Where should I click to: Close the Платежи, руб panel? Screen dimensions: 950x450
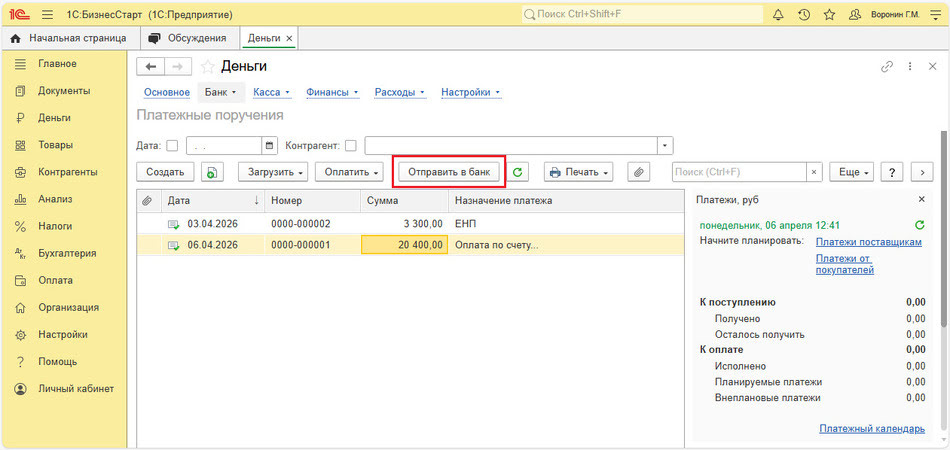click(x=922, y=199)
